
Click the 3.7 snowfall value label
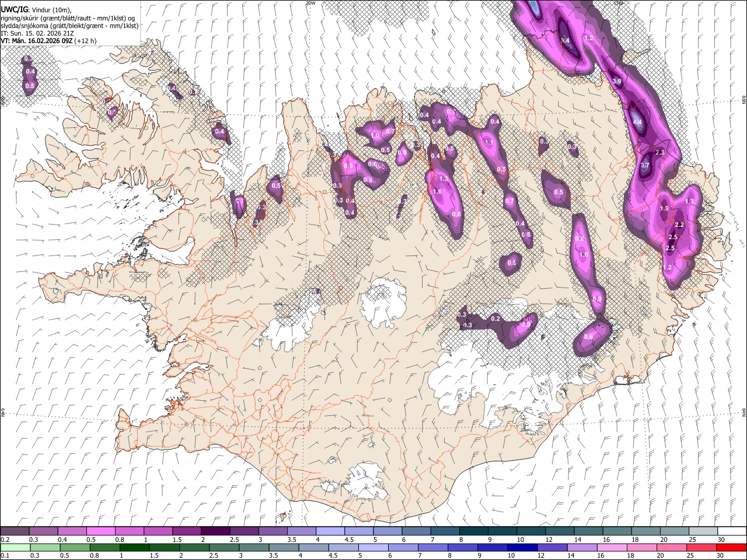pos(645,166)
